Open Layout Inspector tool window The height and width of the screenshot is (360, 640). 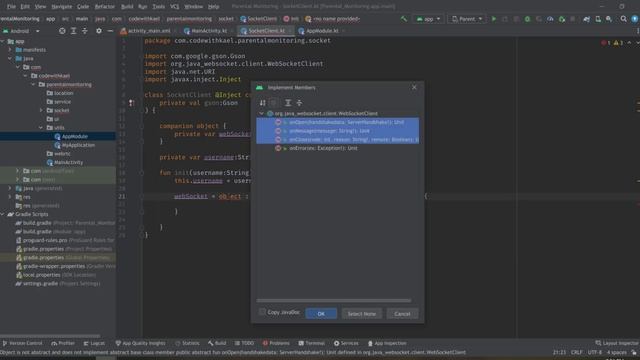click(x=617, y=343)
